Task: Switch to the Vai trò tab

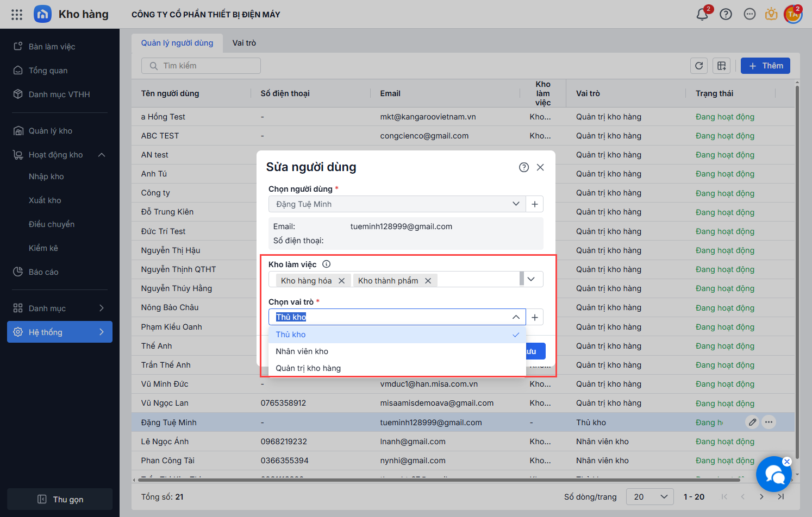Action: tap(244, 43)
